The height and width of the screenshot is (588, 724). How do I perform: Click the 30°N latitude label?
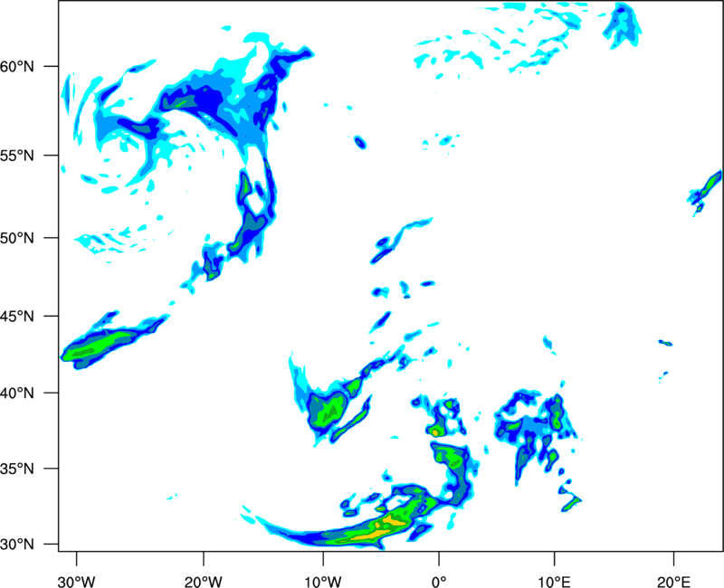[x=17, y=545]
